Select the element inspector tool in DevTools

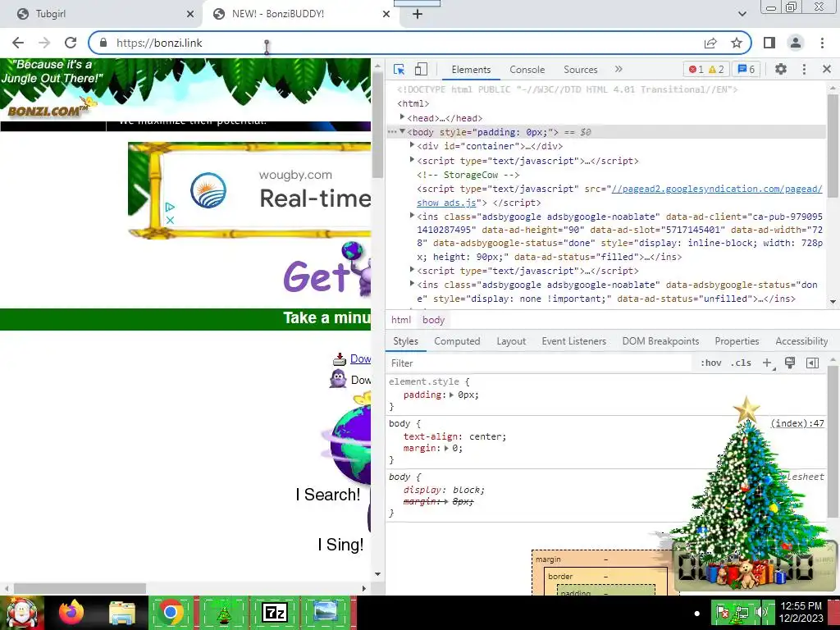[x=399, y=69]
